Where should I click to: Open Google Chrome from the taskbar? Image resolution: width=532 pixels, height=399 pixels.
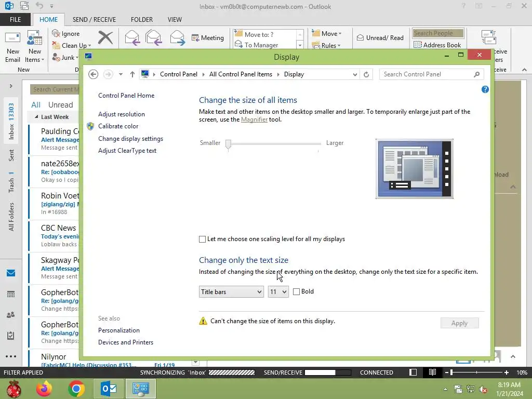point(76,388)
